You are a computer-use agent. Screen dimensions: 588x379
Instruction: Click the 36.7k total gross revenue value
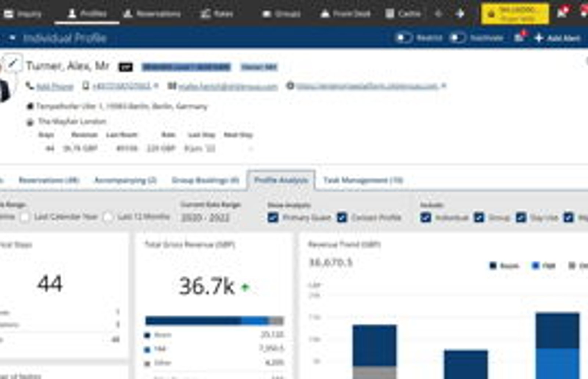coord(207,286)
